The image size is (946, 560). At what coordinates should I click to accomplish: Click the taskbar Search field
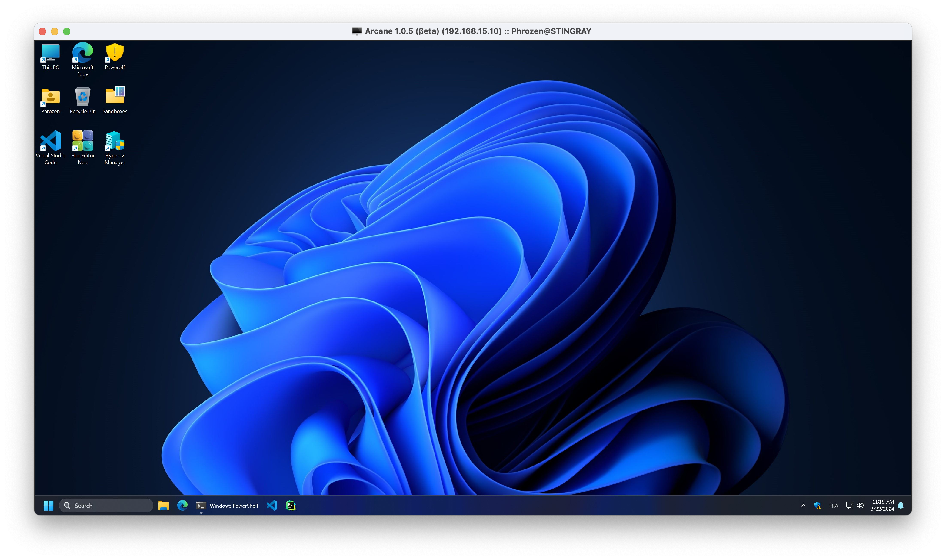pos(106,505)
